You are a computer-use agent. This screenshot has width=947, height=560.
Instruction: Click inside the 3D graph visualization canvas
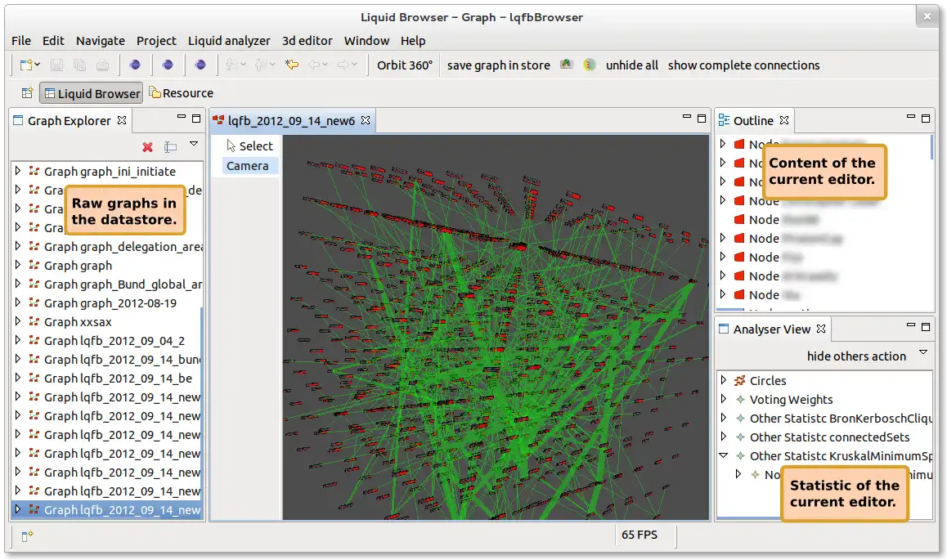[x=496, y=327]
